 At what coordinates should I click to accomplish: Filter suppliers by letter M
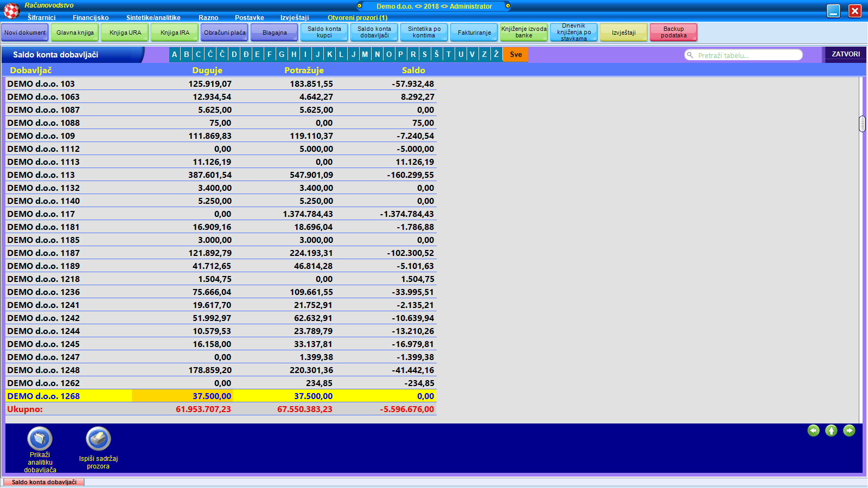[x=365, y=54]
